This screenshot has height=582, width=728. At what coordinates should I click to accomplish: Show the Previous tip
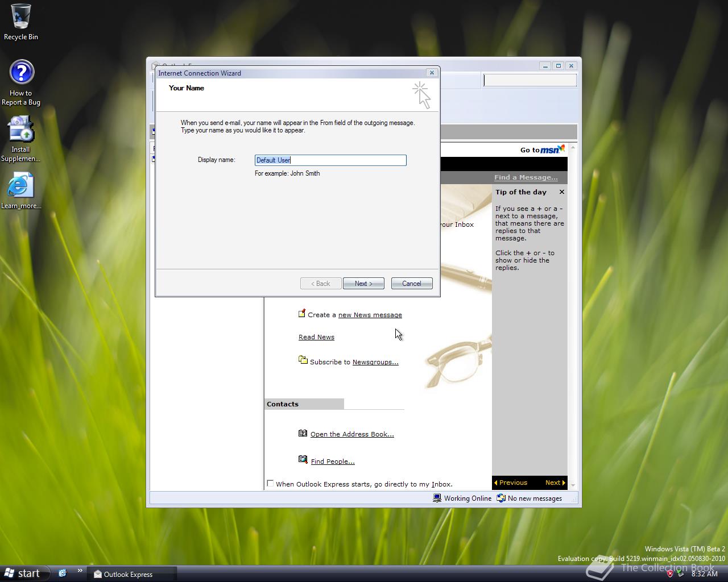511,483
